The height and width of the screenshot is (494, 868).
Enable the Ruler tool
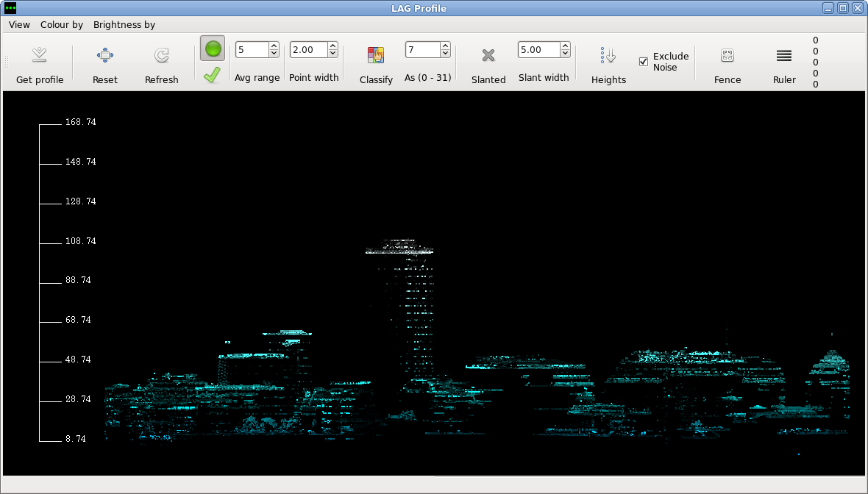tap(784, 65)
